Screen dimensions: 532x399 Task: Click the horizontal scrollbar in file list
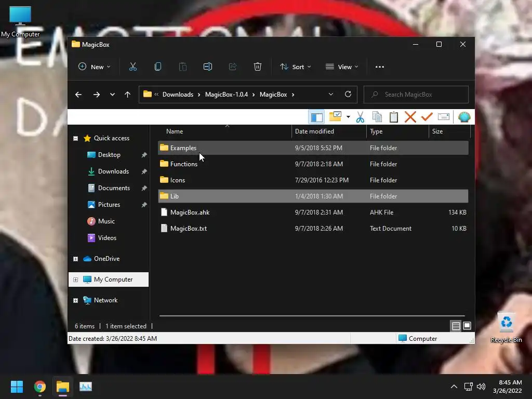pyautogui.click(x=312, y=316)
